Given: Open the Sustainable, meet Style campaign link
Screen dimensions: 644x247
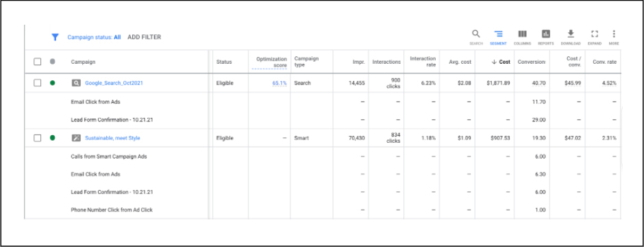Looking at the screenshot, I should pos(112,138).
